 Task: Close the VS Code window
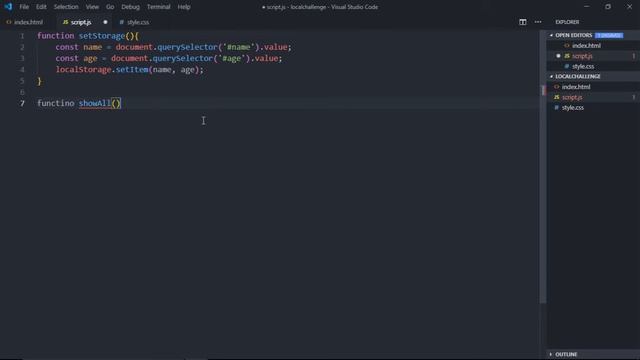(629, 7)
